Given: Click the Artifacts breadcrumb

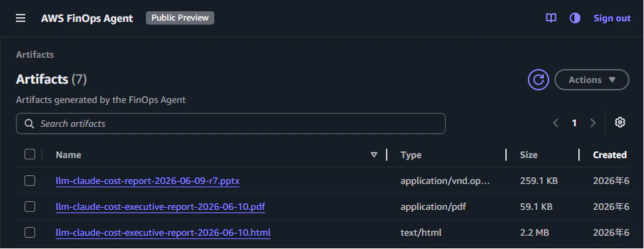Looking at the screenshot, I should click(x=35, y=54).
